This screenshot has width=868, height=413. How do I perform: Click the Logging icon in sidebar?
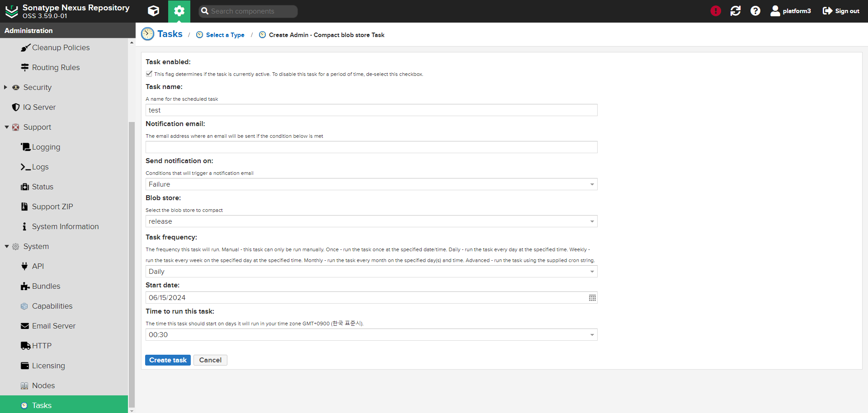click(x=25, y=147)
